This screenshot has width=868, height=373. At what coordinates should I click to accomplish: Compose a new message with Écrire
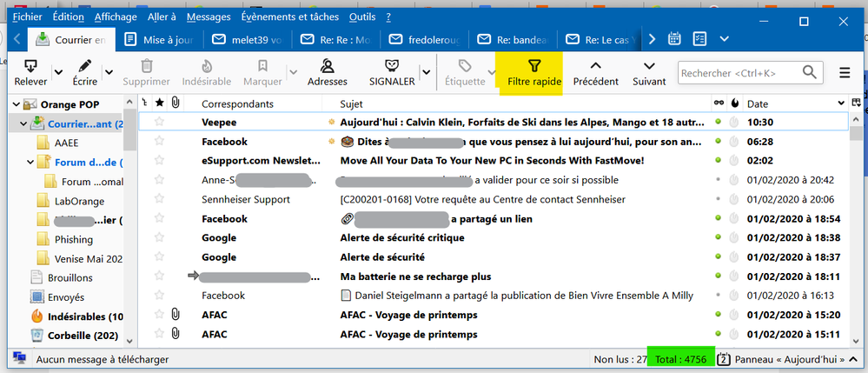click(x=84, y=66)
